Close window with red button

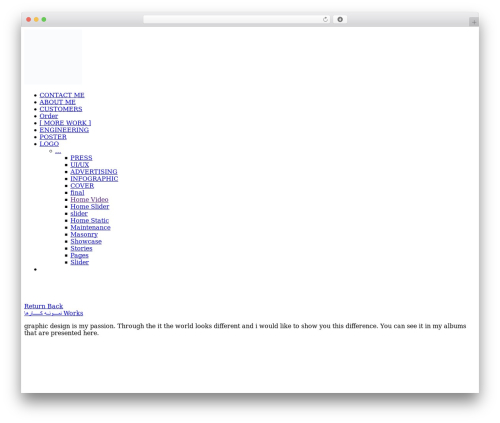pyautogui.click(x=29, y=19)
